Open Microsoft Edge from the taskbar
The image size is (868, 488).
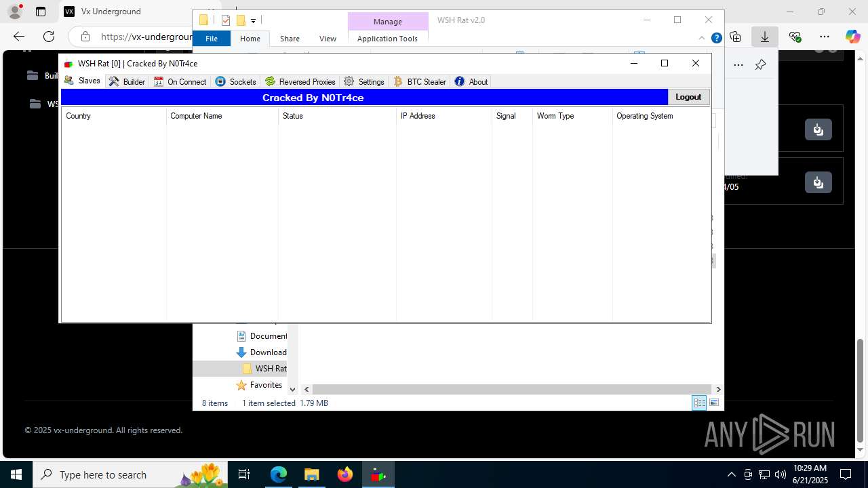[x=279, y=474]
